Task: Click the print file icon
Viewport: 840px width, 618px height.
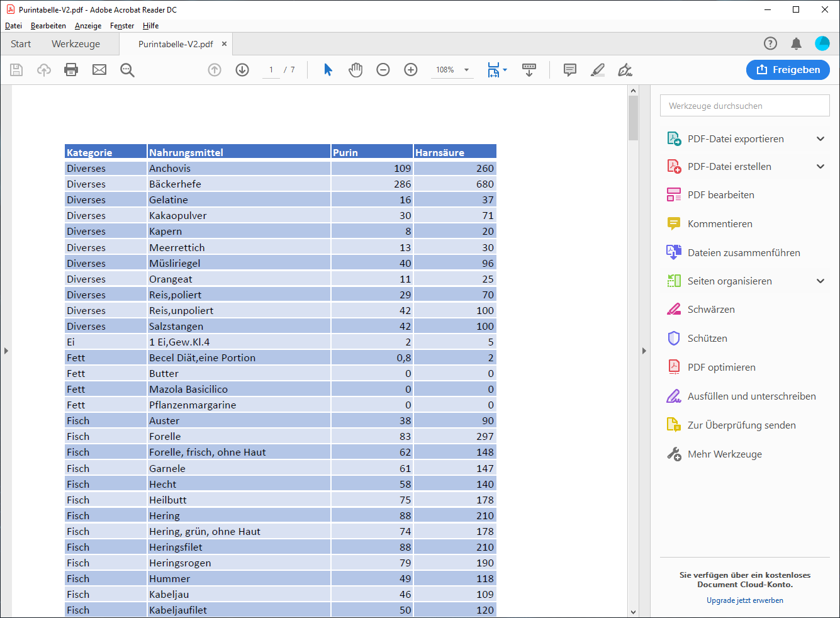Action: pos(71,70)
